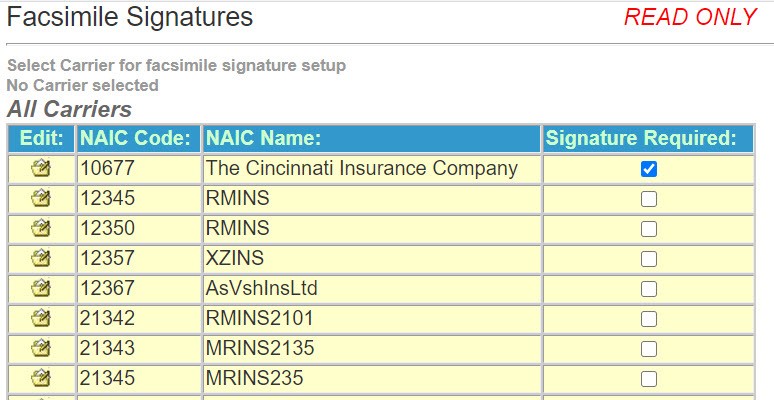
Task: Edit carrier MRINS2135 via its icon
Action: point(41,348)
